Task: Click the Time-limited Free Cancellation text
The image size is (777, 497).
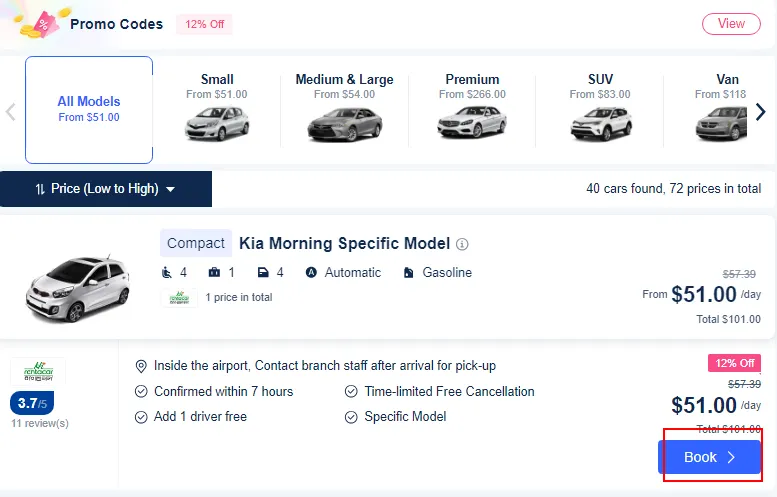Action: [x=449, y=391]
